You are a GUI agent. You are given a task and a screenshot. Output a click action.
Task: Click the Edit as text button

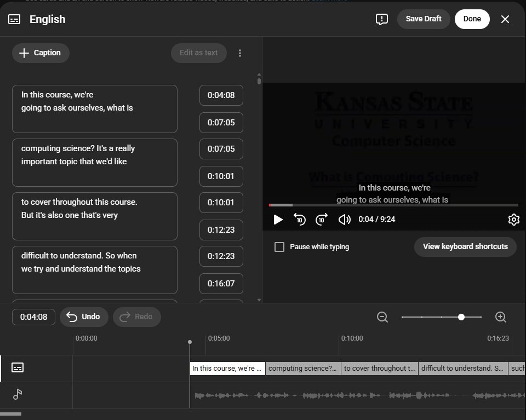198,53
